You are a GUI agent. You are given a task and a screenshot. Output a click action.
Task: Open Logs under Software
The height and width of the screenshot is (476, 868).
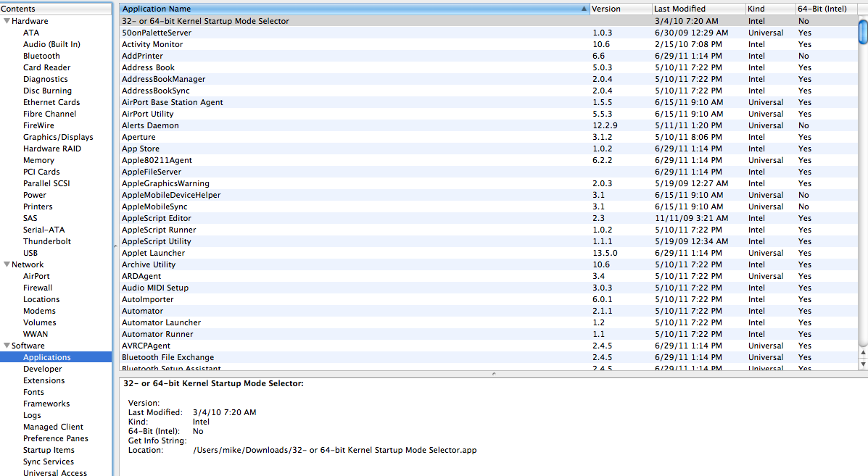pos(32,416)
